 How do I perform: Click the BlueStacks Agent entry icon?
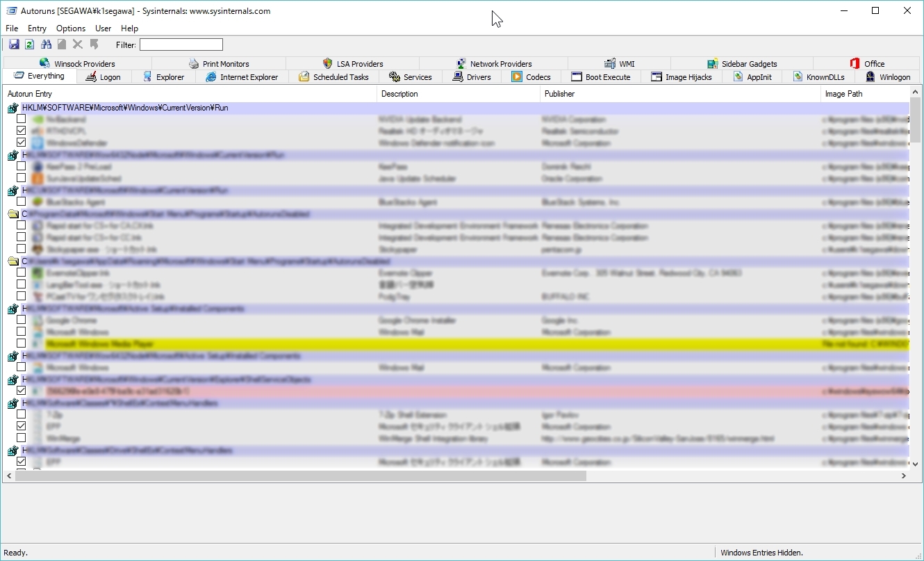38,202
